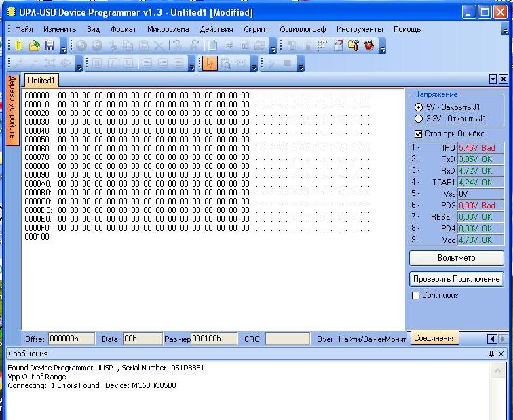
Task: Close the Сообщения panel
Action: click(501, 354)
